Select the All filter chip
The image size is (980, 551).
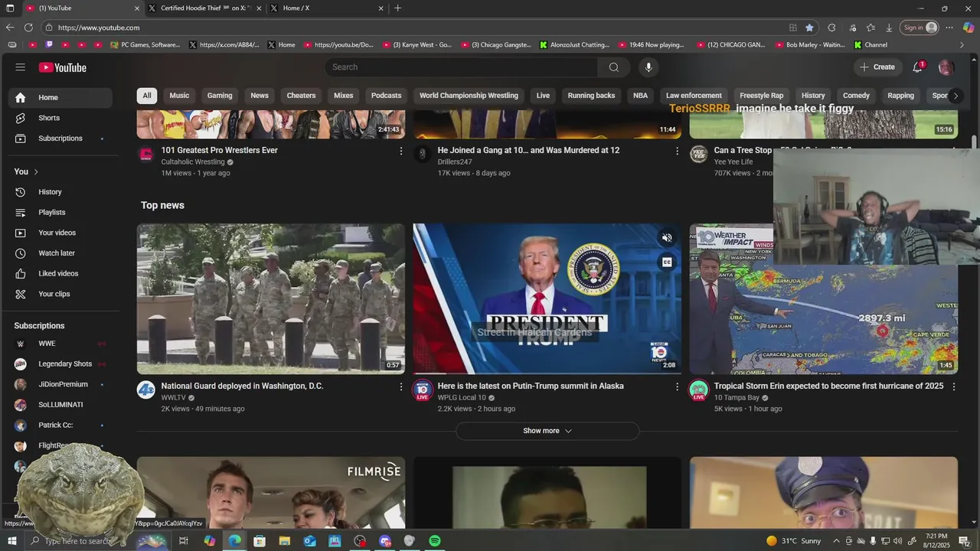click(x=147, y=96)
